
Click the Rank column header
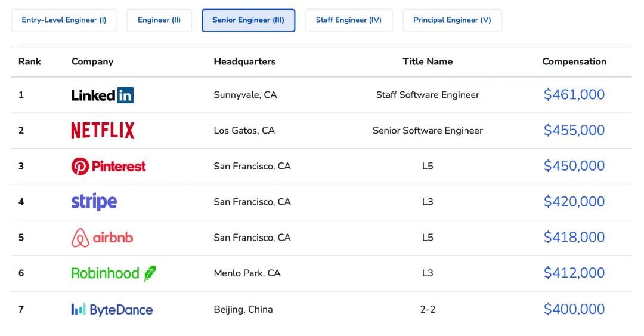click(x=30, y=61)
